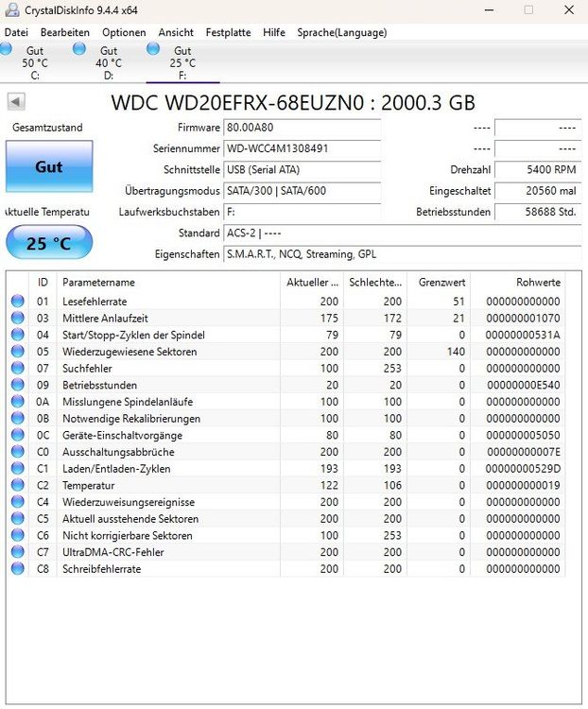The image size is (588, 709).
Task: Open the Ansicht menu
Action: click(x=176, y=32)
